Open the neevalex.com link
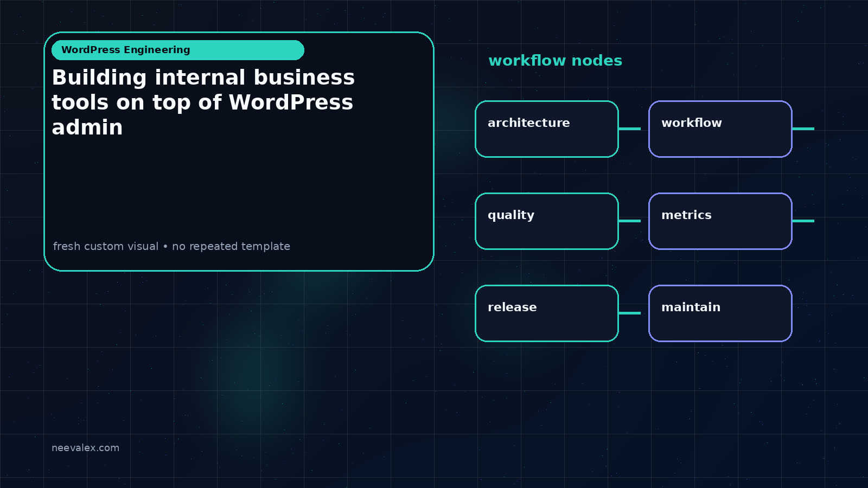The image size is (868, 488). click(x=85, y=448)
